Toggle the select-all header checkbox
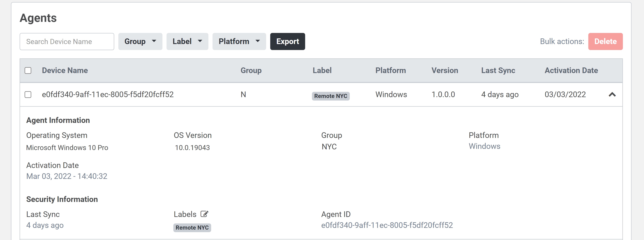Screen dimensions: 644x240 28,70
